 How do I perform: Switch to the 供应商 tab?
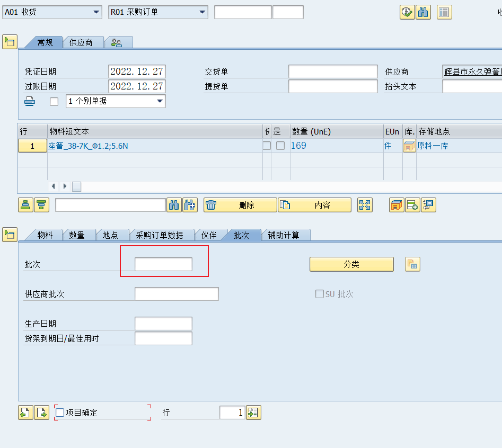point(82,42)
